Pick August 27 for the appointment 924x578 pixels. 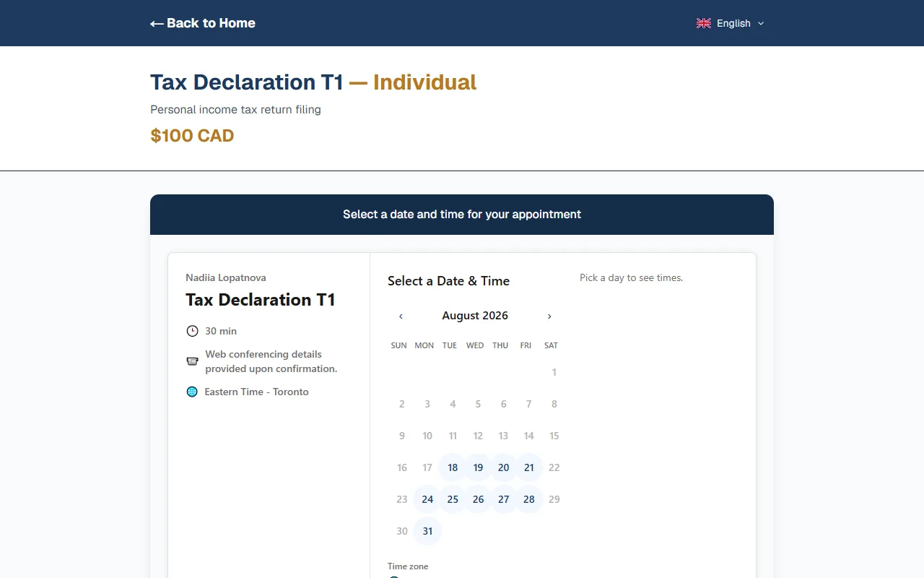point(504,499)
